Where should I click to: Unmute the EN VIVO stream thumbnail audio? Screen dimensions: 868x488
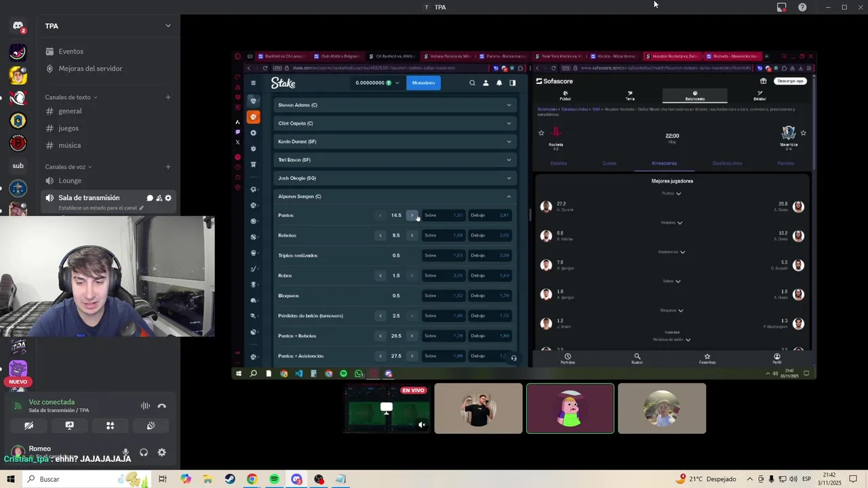click(x=422, y=425)
